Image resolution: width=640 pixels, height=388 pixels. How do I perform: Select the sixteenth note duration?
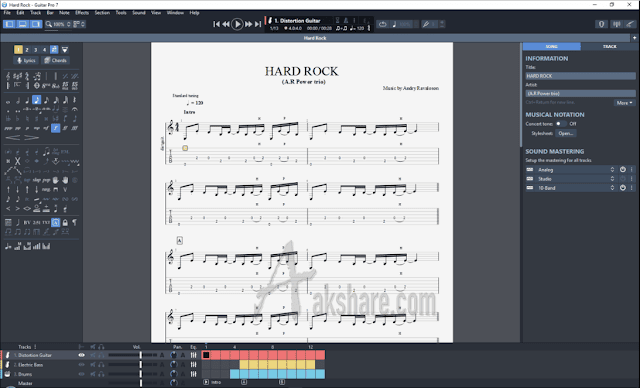point(47,100)
